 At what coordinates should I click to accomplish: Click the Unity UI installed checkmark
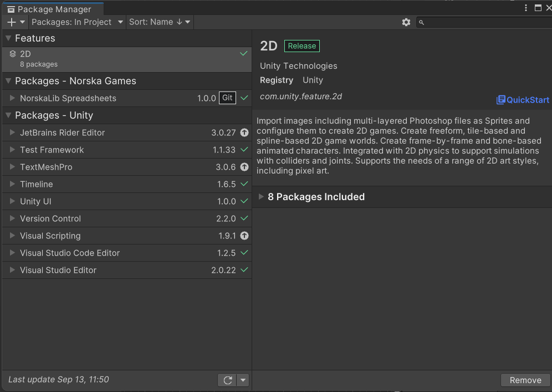[x=244, y=201]
